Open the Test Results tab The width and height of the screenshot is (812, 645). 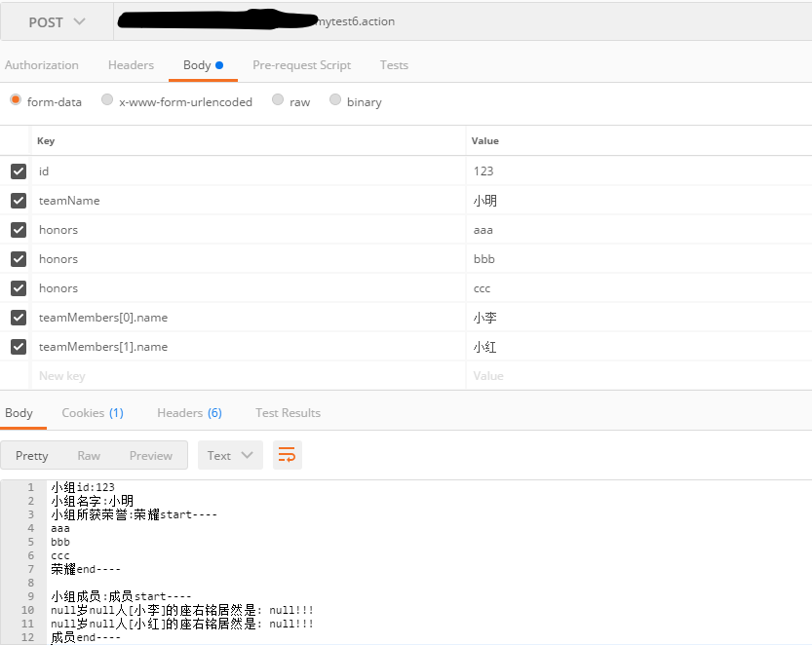tap(288, 413)
